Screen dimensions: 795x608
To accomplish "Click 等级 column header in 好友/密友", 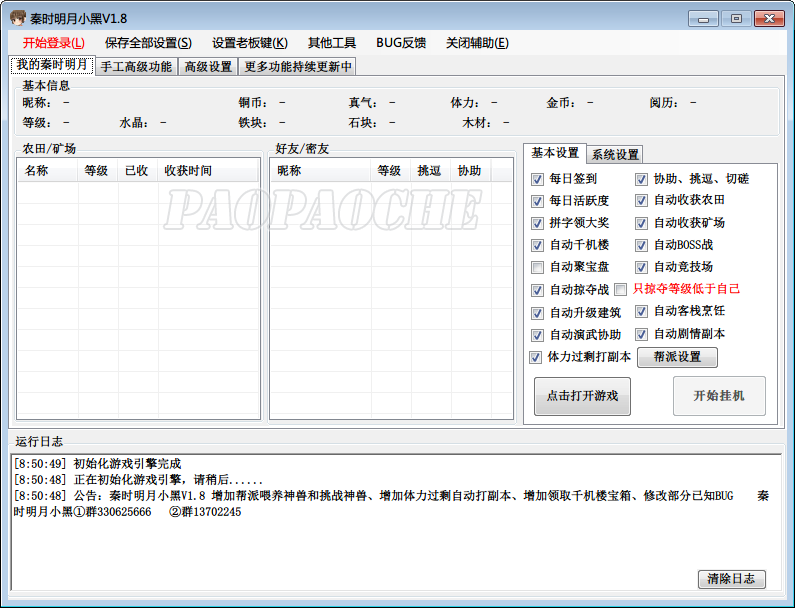I will (x=390, y=171).
